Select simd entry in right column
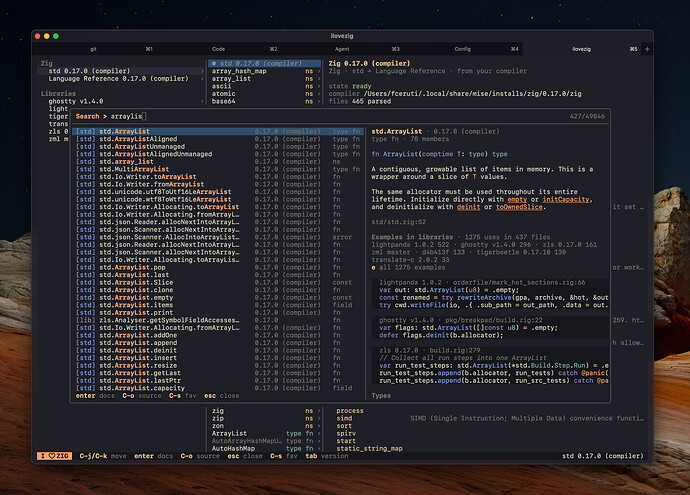 (x=344, y=418)
